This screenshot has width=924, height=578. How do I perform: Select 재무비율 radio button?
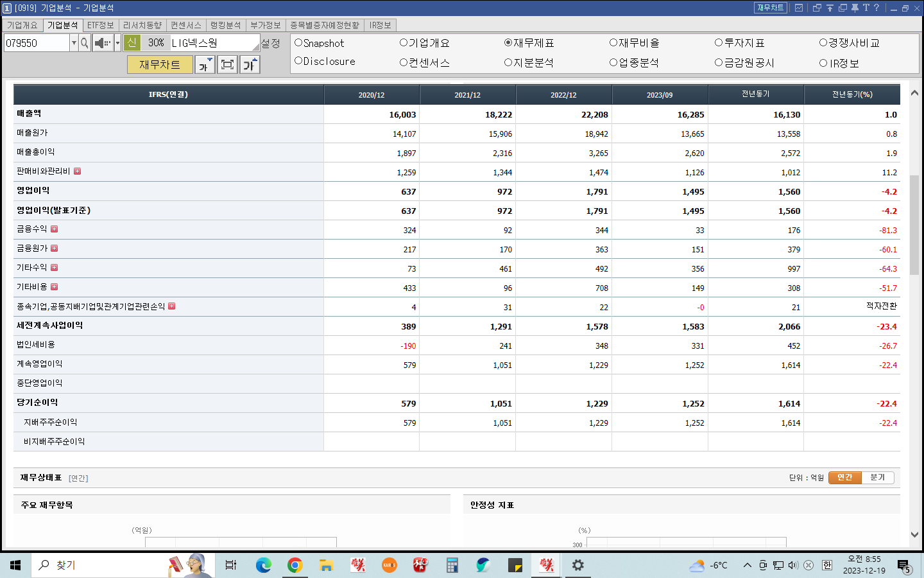tap(613, 43)
